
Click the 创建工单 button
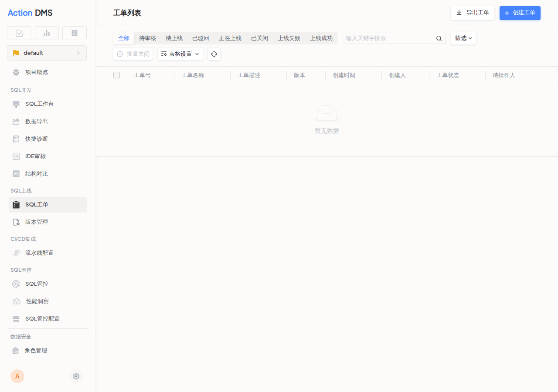pos(520,13)
